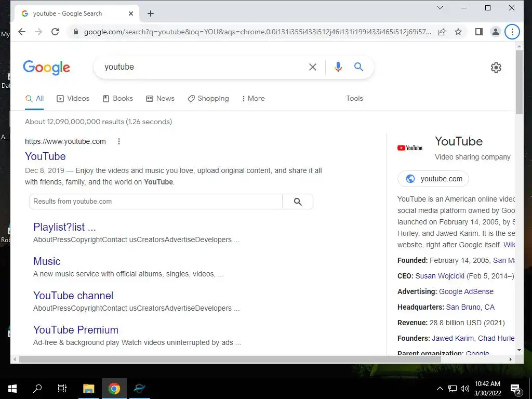
Task: Open the network status tray icon
Action: tap(453, 389)
